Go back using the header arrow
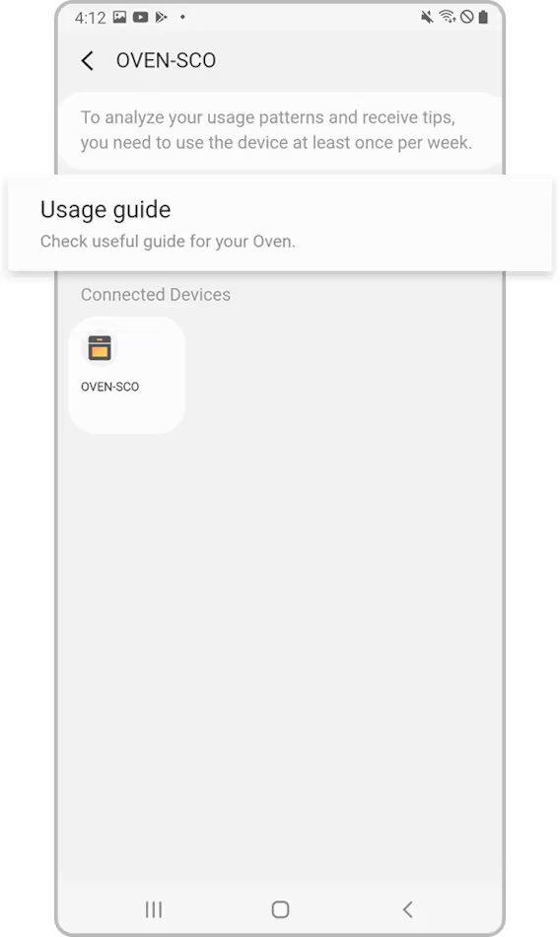The width and height of the screenshot is (560, 937). pyautogui.click(x=88, y=60)
